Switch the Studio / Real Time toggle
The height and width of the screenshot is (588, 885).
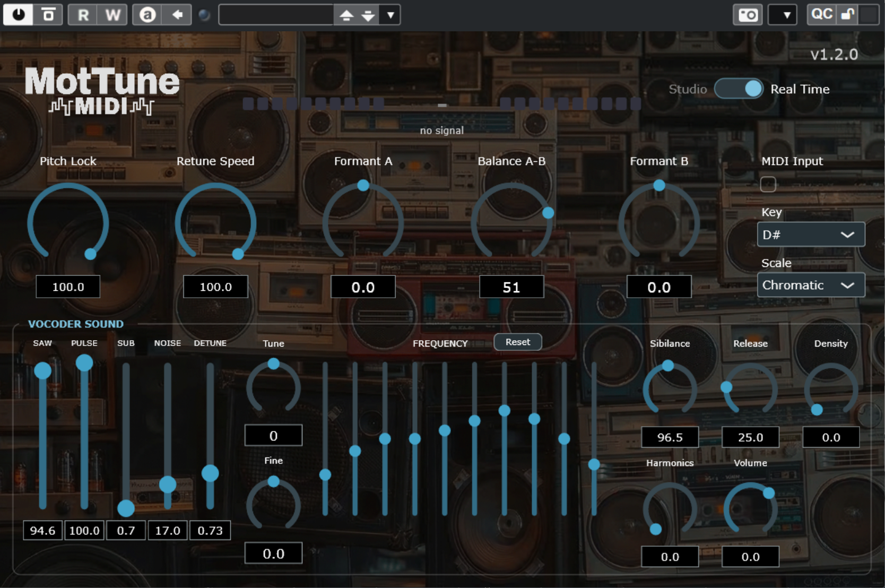(x=739, y=89)
